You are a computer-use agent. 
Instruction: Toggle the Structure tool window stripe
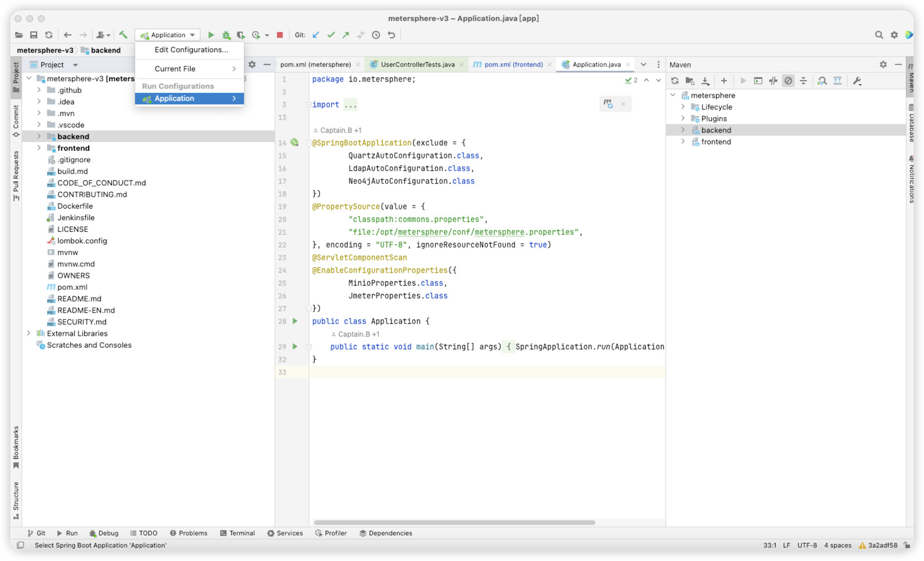(16, 500)
